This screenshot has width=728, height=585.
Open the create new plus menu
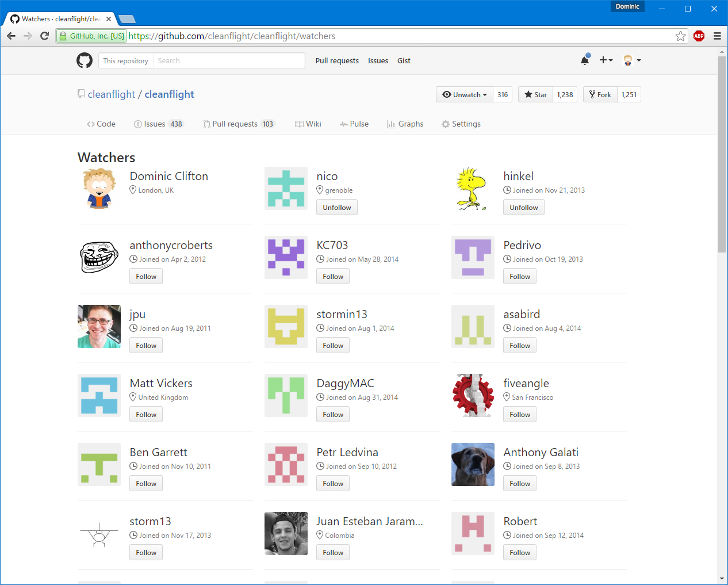coord(606,60)
